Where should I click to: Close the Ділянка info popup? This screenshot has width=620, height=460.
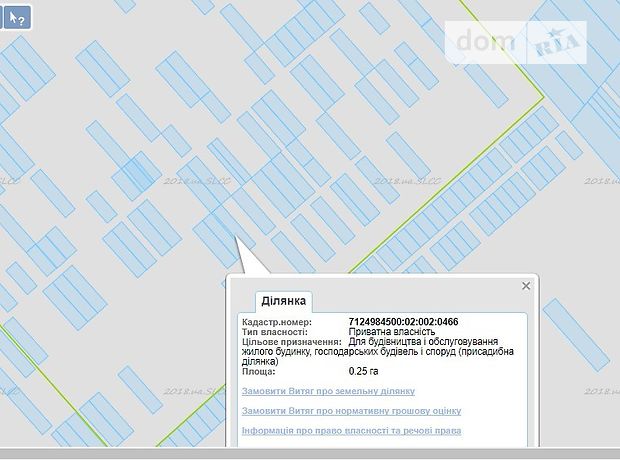point(525,286)
